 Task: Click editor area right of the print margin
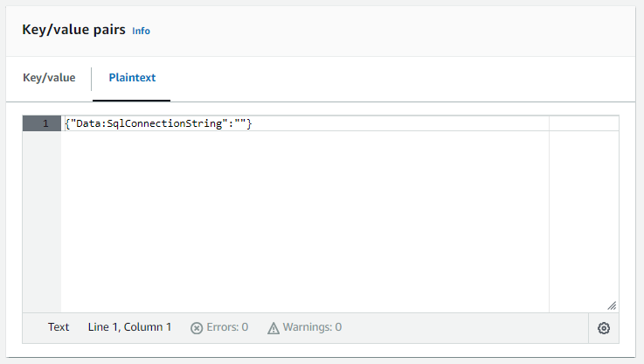[x=583, y=219]
